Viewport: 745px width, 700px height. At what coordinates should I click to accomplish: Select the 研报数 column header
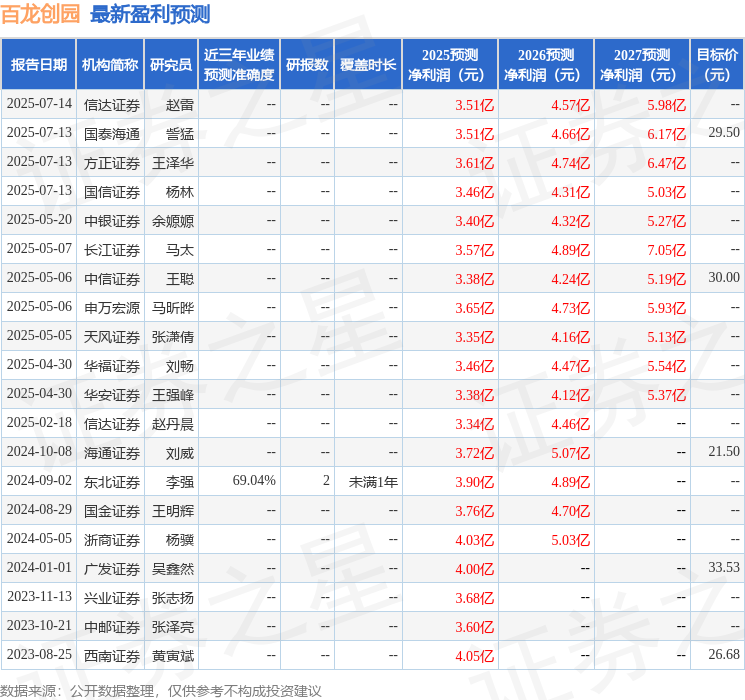click(x=307, y=65)
